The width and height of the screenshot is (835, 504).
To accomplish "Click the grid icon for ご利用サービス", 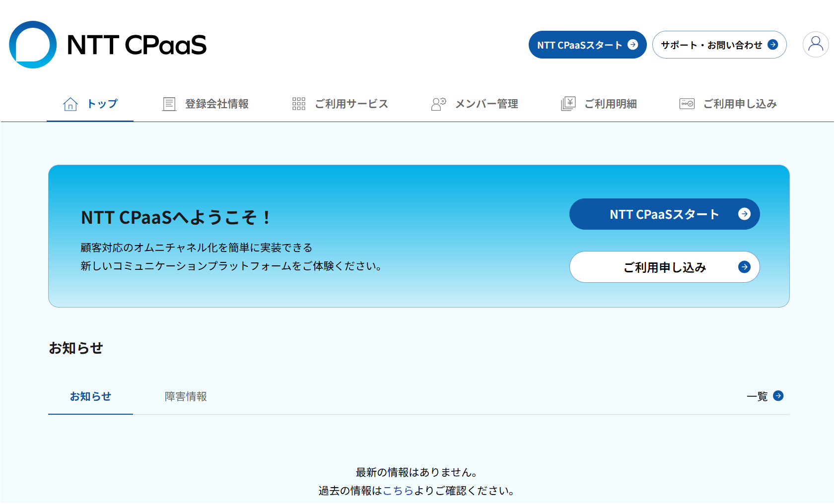I will coord(299,104).
